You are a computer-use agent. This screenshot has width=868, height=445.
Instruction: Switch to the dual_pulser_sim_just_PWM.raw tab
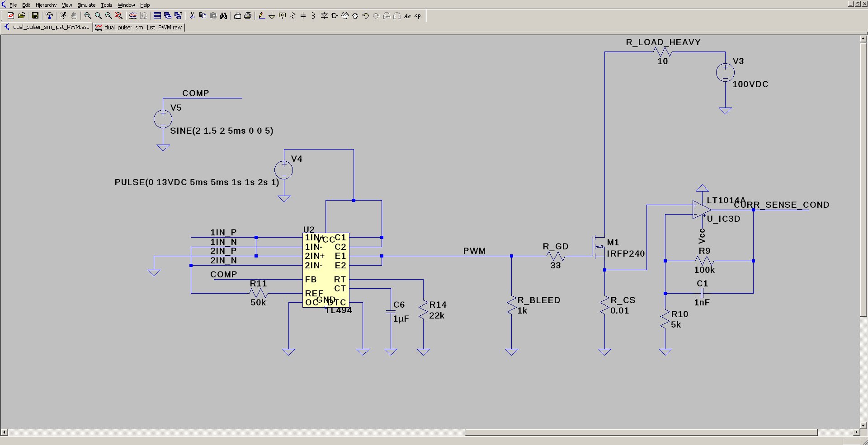(139, 27)
